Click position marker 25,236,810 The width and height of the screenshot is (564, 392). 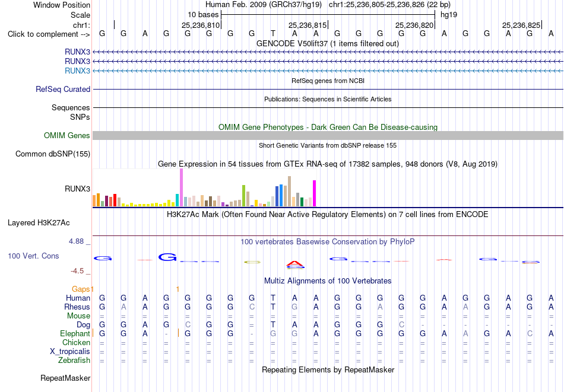click(201, 25)
